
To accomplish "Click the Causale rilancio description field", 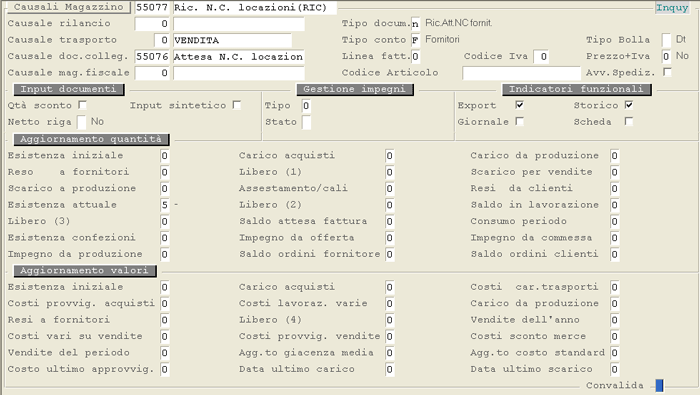I will tap(238, 24).
